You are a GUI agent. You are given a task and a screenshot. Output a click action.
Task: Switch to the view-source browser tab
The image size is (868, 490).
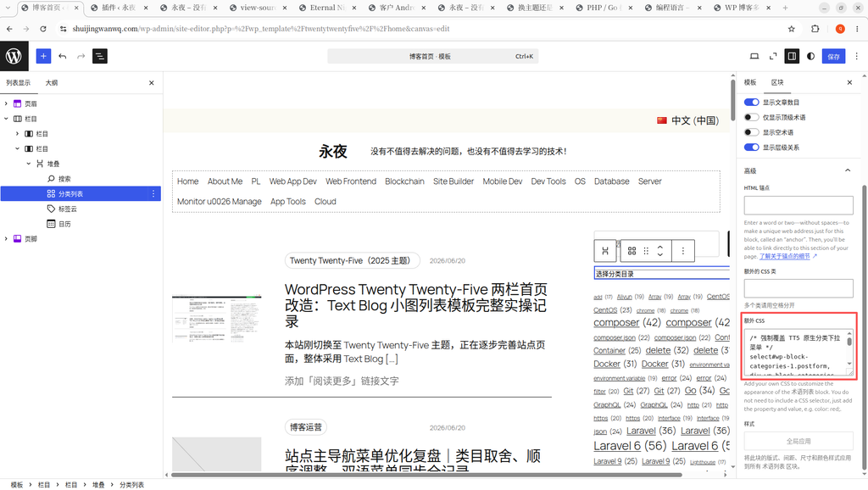258,8
